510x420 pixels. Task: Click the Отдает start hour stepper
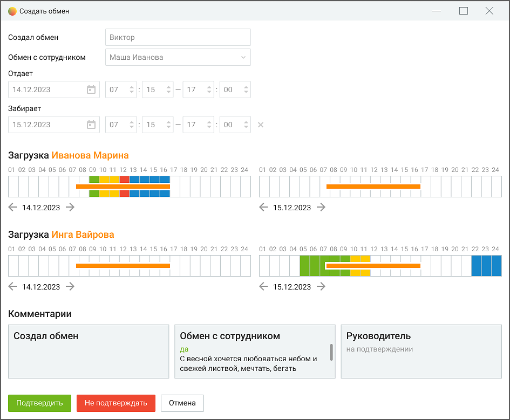tap(132, 89)
